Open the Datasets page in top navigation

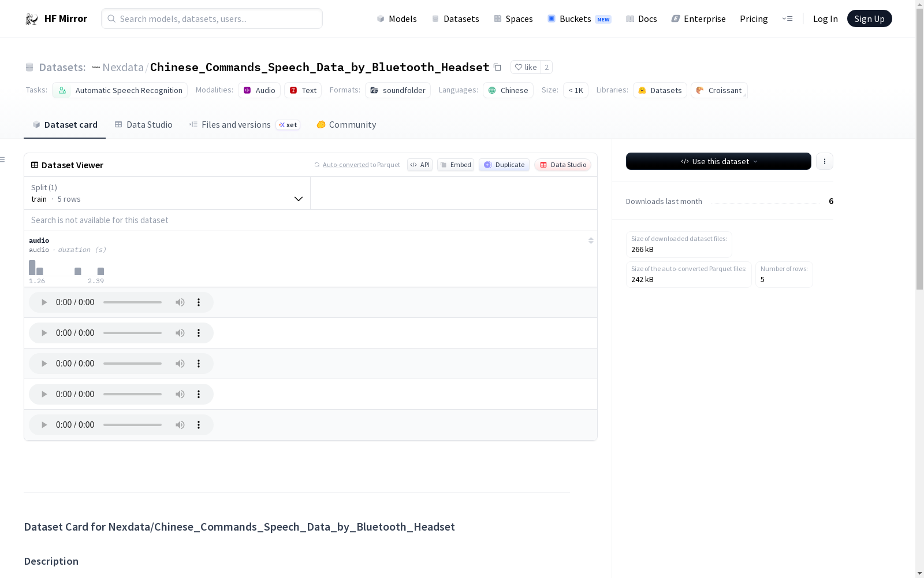click(x=456, y=18)
